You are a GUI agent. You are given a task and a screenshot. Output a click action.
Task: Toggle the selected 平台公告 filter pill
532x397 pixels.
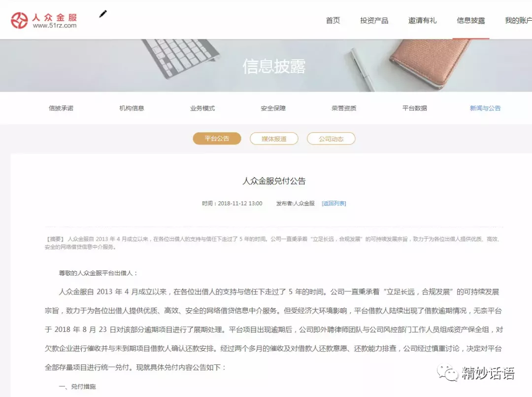tap(217, 139)
